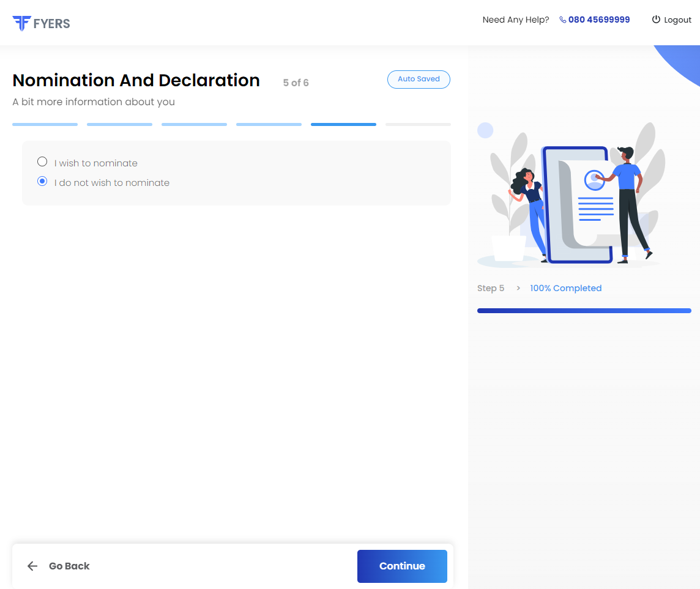700x589 pixels.
Task: Click the Logout link
Action: [671, 20]
